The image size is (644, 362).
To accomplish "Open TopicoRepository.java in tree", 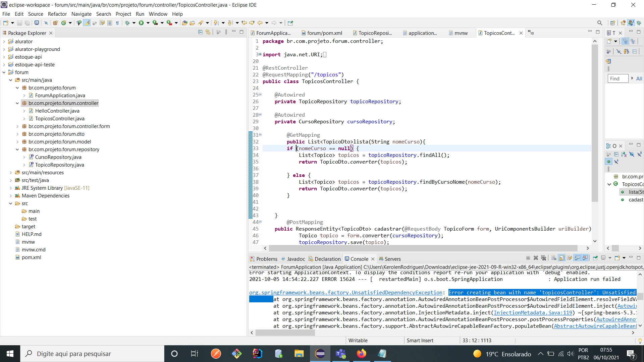I will [x=59, y=165].
